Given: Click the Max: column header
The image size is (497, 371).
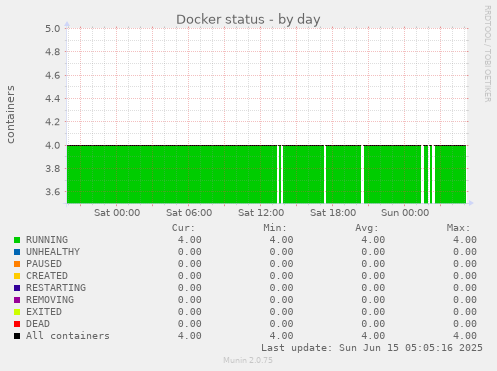Looking at the screenshot, I should coord(458,228).
